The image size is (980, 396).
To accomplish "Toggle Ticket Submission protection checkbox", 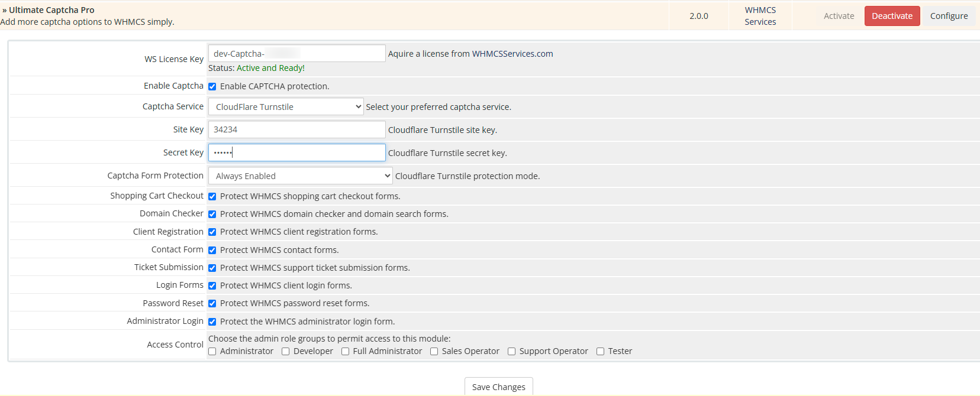I will [x=212, y=268].
